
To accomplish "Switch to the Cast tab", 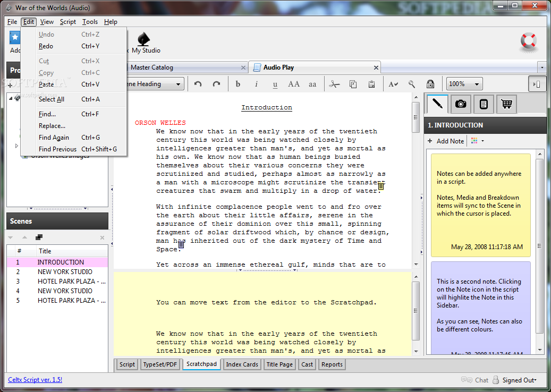I will tap(307, 364).
